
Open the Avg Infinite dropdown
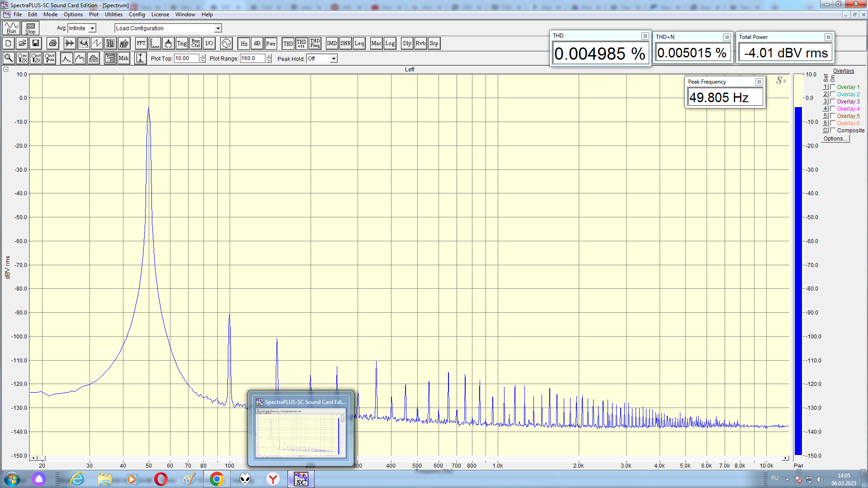point(92,28)
